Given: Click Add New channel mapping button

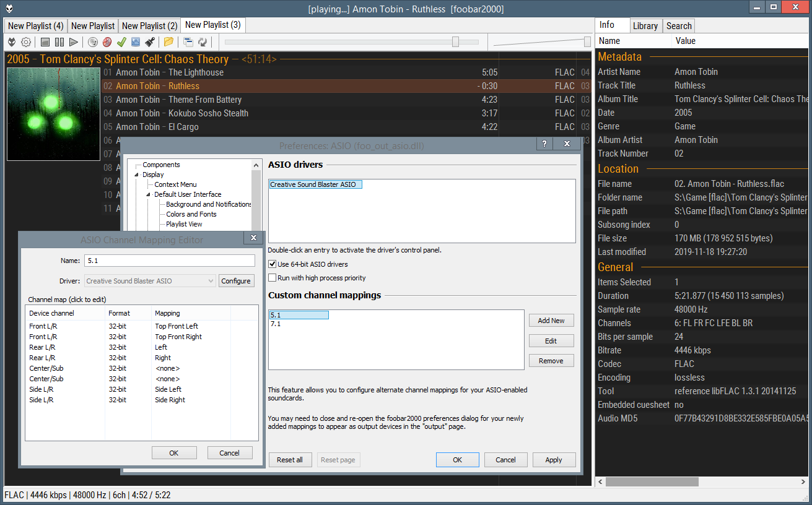Looking at the screenshot, I should (x=551, y=321).
